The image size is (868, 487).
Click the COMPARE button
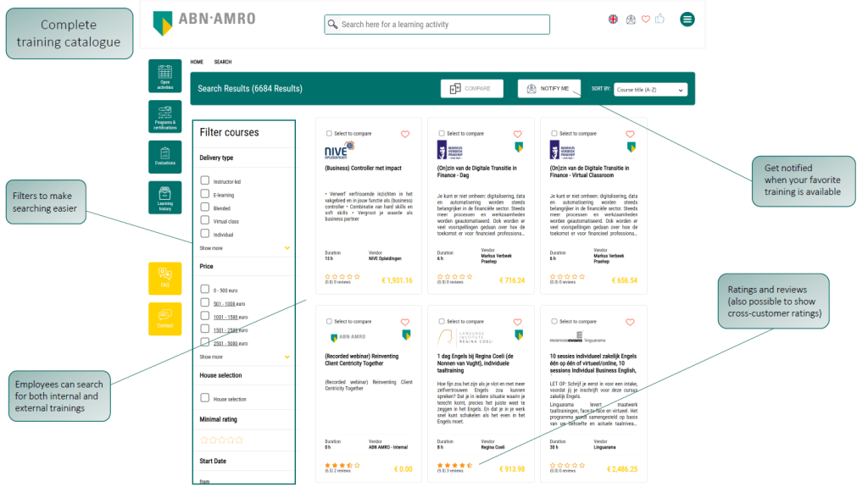coord(470,88)
